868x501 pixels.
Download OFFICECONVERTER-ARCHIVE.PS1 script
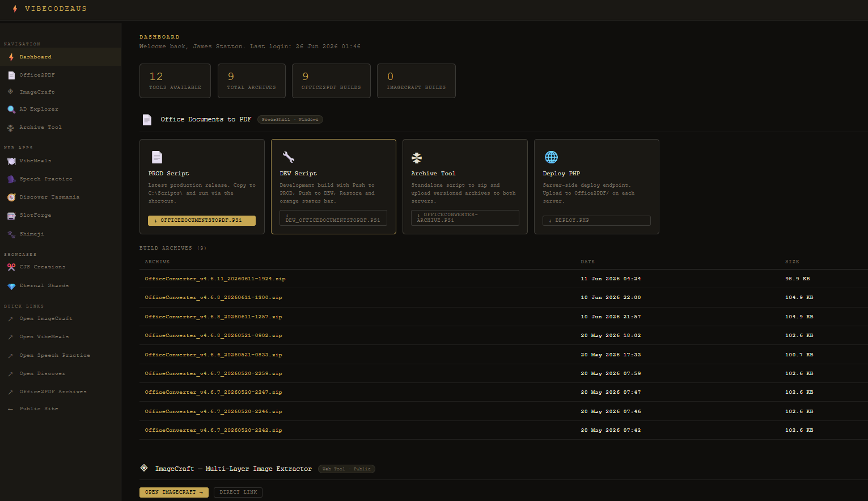tap(465, 218)
